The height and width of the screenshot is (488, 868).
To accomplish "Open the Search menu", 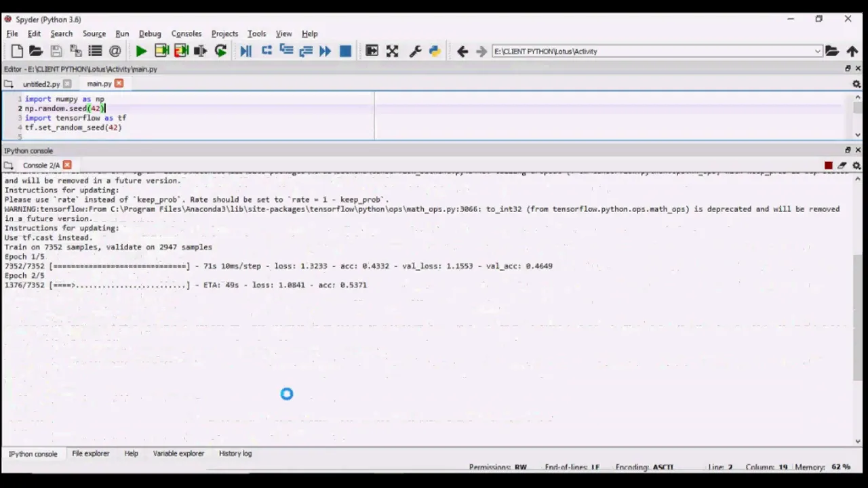I will pos(61,33).
